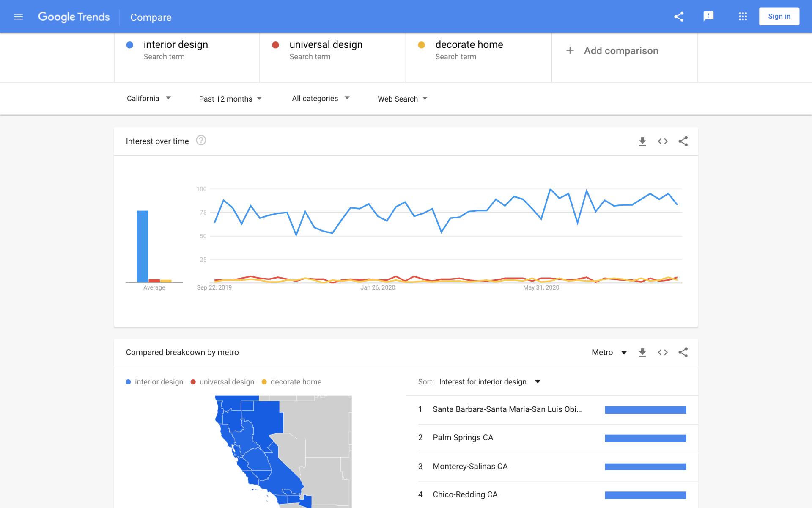Click the share icon for breakdown by metro

pos(682,352)
